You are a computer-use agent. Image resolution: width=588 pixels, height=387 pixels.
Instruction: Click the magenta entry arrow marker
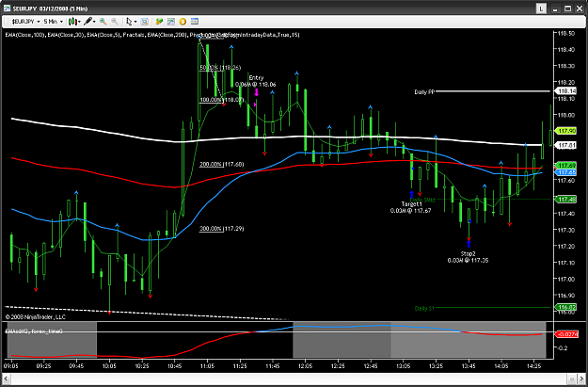click(x=257, y=92)
